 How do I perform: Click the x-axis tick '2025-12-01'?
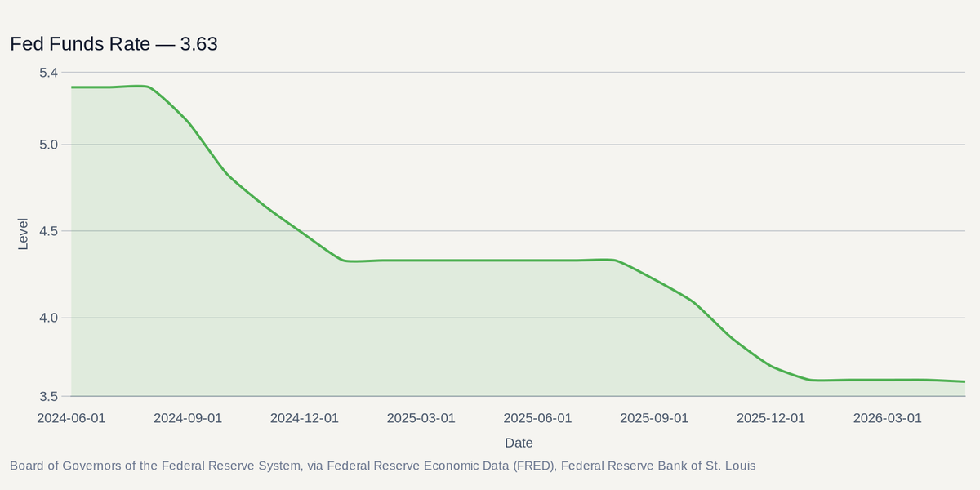(771, 418)
